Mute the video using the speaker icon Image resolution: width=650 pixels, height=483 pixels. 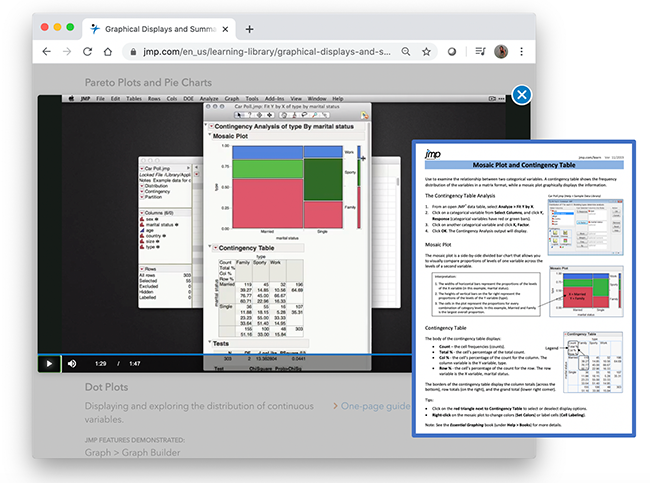[72, 363]
